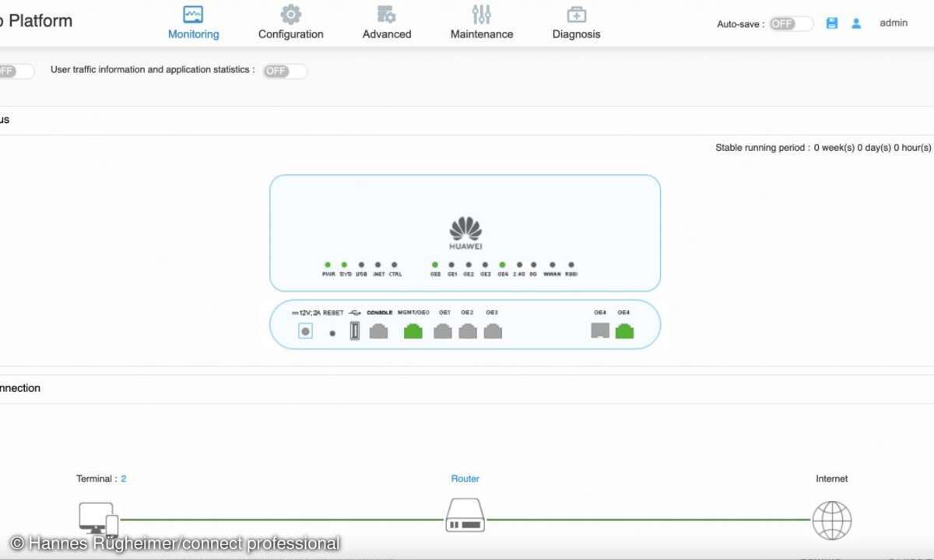Click the user profile icon

[856, 23]
